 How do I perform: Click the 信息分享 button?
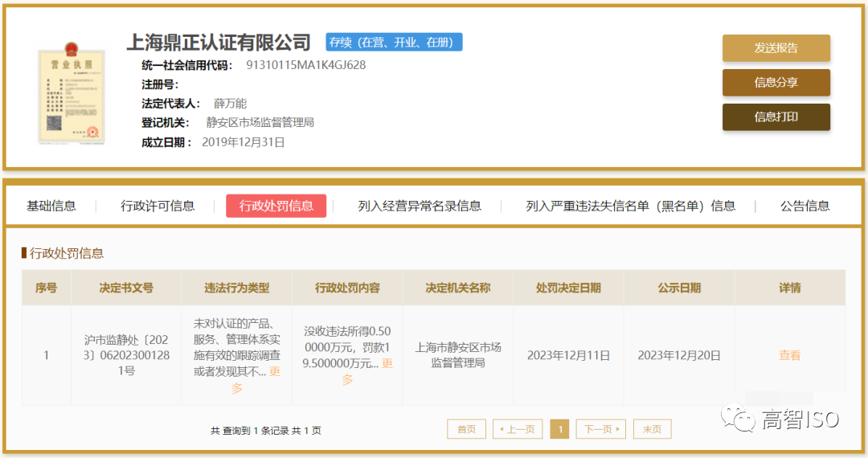click(x=776, y=83)
